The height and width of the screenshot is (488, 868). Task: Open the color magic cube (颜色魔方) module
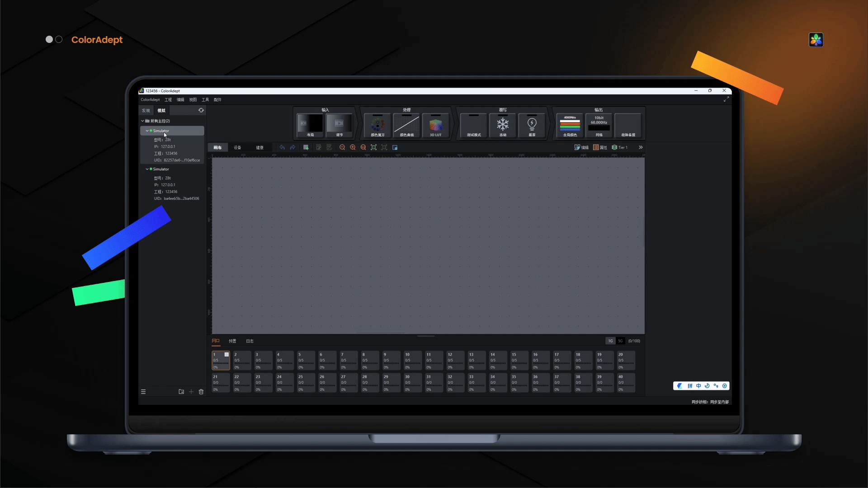click(x=377, y=125)
